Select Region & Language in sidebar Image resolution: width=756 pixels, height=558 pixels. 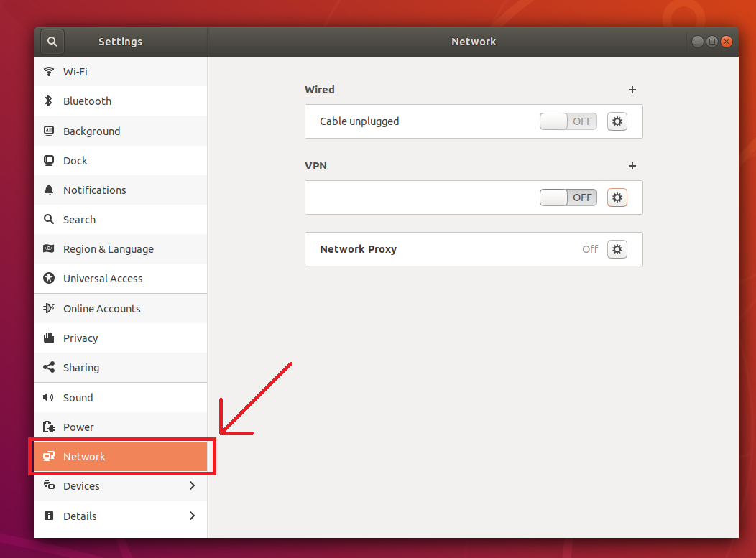(108, 249)
